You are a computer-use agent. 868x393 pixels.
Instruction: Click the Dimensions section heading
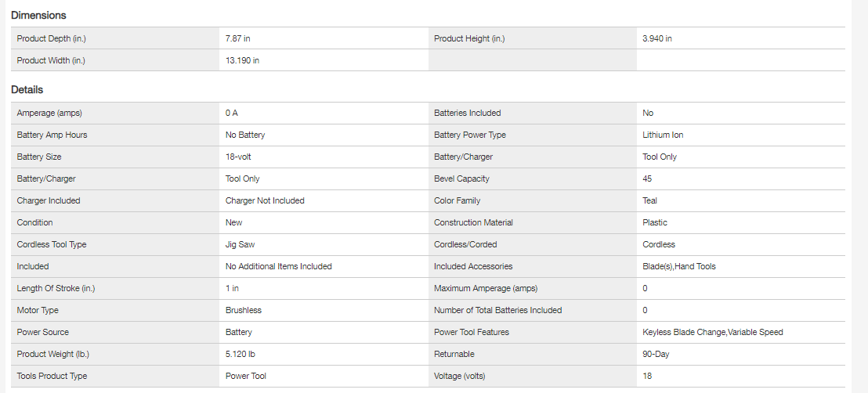tap(38, 15)
